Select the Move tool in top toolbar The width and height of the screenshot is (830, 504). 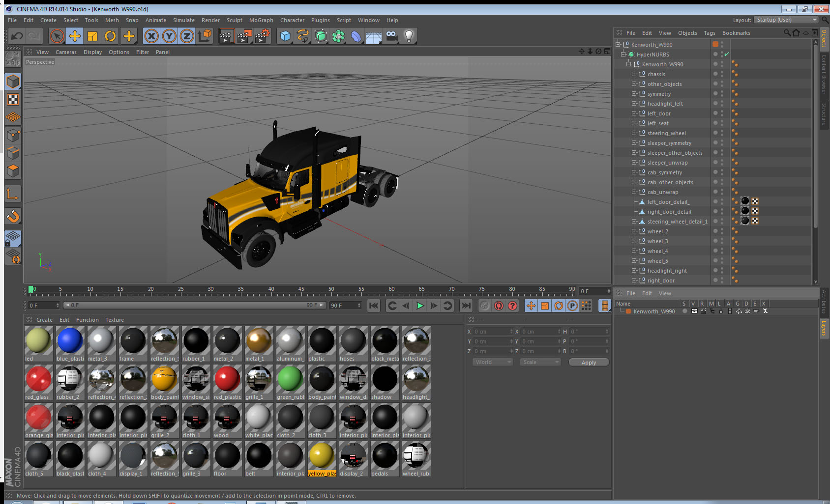[x=75, y=36]
